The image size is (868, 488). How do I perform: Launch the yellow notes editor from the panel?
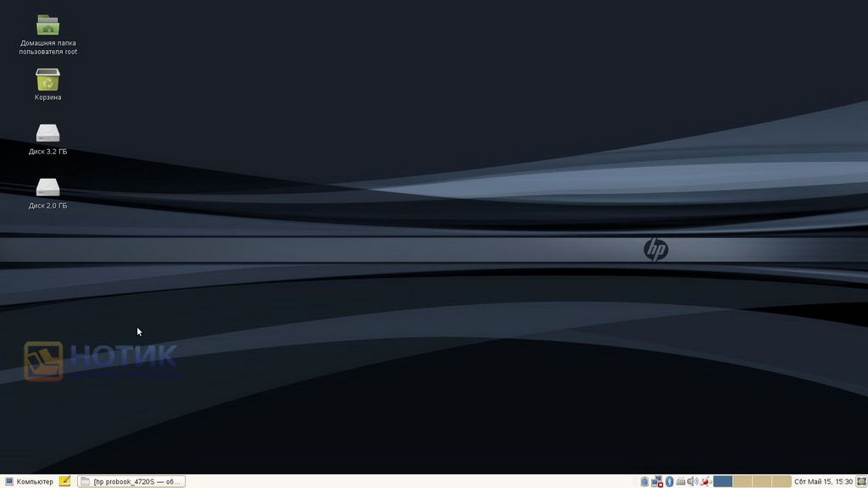click(x=64, y=480)
